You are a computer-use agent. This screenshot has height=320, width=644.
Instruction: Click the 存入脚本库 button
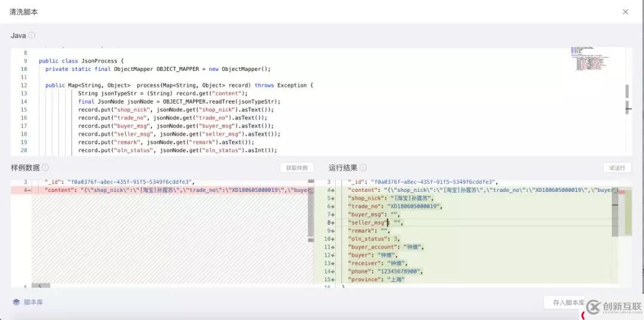click(569, 302)
